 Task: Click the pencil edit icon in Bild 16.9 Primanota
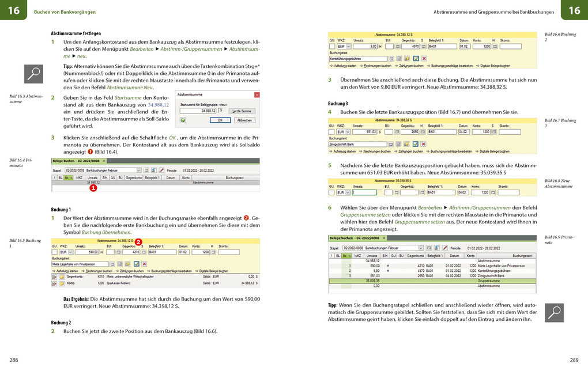pos(445,248)
